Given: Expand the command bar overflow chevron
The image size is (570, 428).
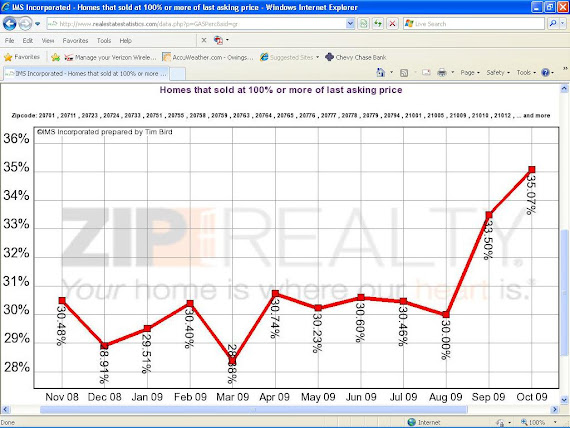Looking at the screenshot, I should 565,69.
